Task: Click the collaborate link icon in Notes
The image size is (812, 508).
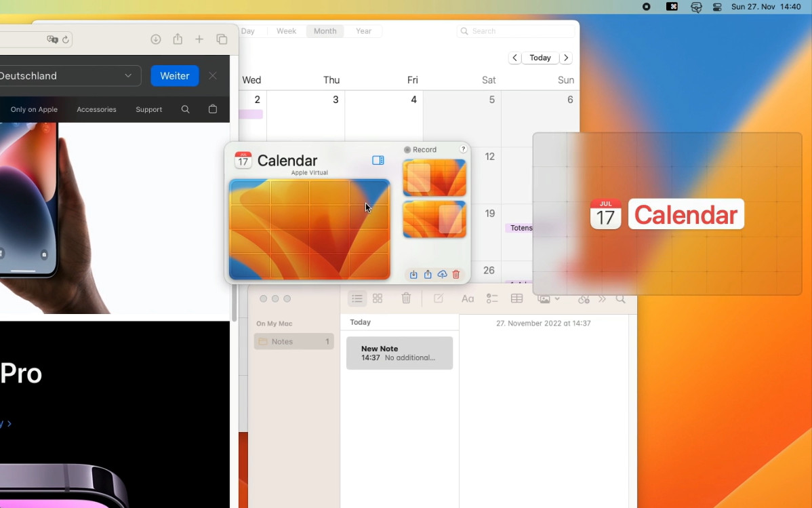Action: [x=584, y=299]
